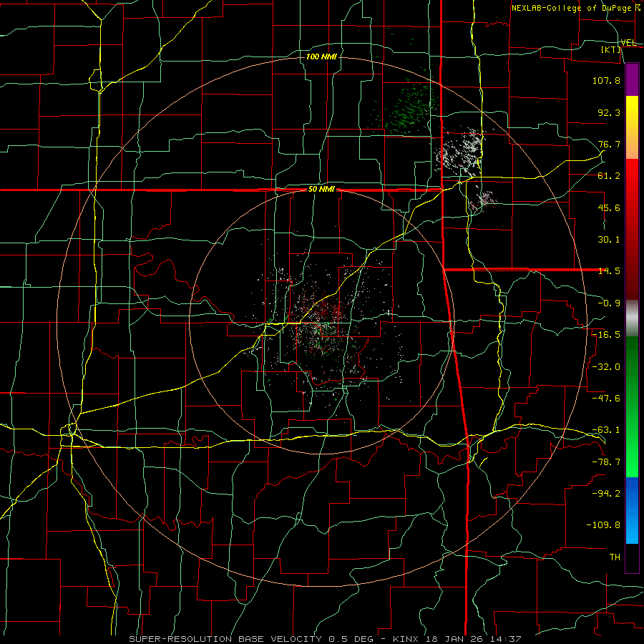The width and height of the screenshot is (644, 644).
Task: Select the -47.6 velocity scale value
Action: click(x=606, y=399)
